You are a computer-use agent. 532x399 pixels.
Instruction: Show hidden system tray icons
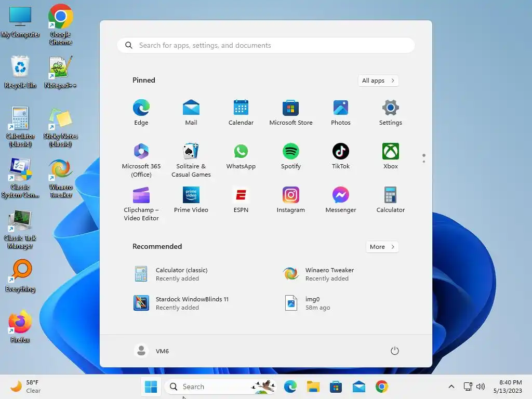pyautogui.click(x=451, y=387)
